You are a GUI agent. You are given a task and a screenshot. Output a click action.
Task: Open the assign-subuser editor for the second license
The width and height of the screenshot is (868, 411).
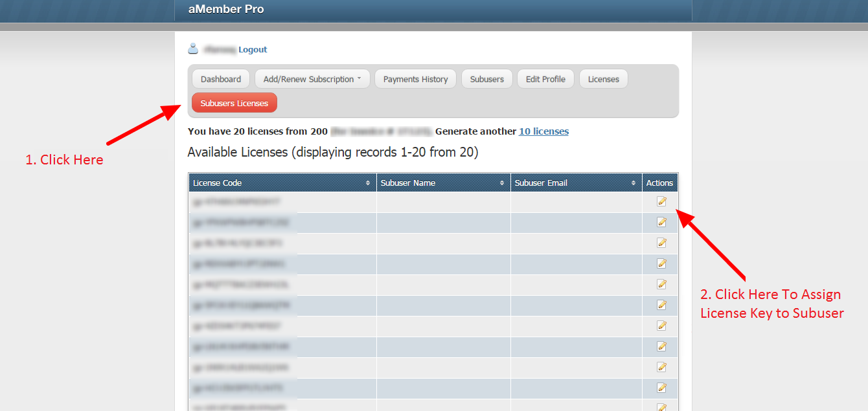tap(661, 222)
